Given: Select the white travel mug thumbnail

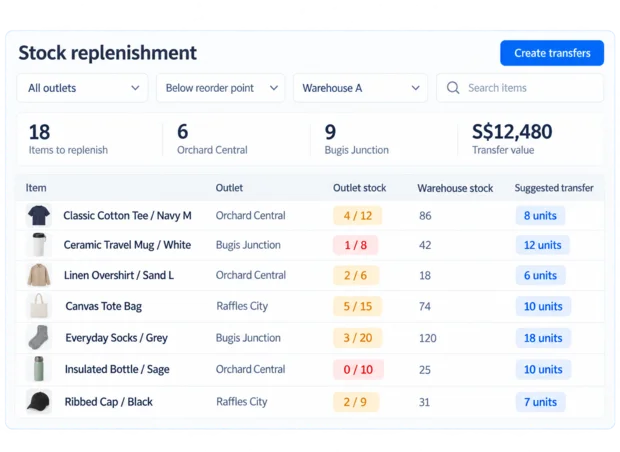Looking at the screenshot, I should coord(39,245).
